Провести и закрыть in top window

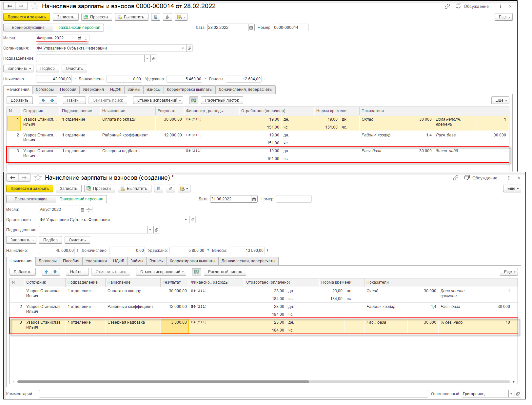coord(27,17)
